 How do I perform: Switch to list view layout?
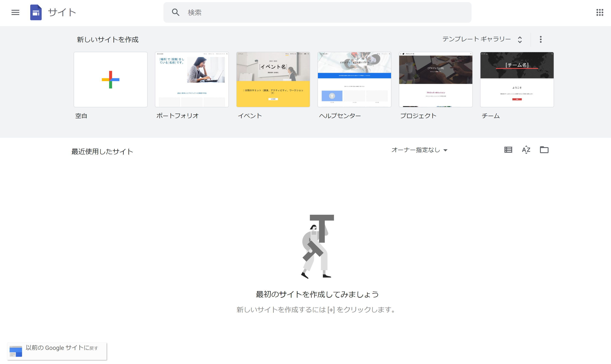click(x=508, y=150)
